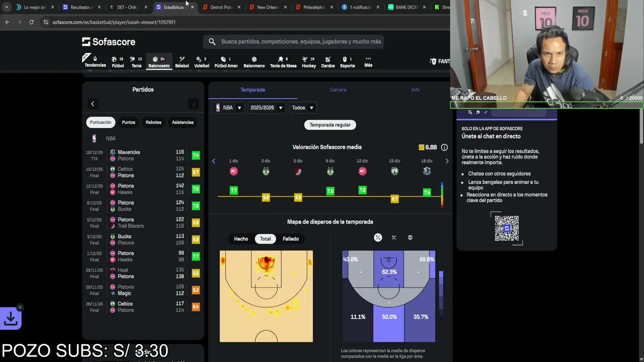Viewport: 644px width, 362px height.
Task: Select the basketball shot view icon
Action: pyautogui.click(x=410, y=237)
